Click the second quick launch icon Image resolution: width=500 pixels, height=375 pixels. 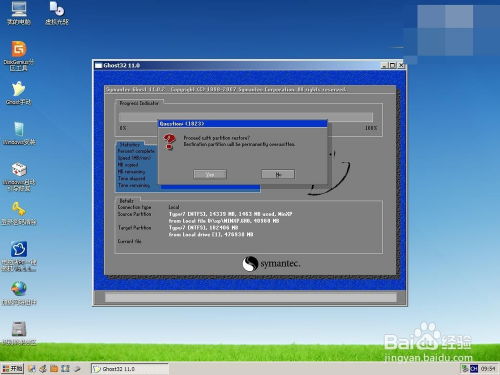point(43,369)
